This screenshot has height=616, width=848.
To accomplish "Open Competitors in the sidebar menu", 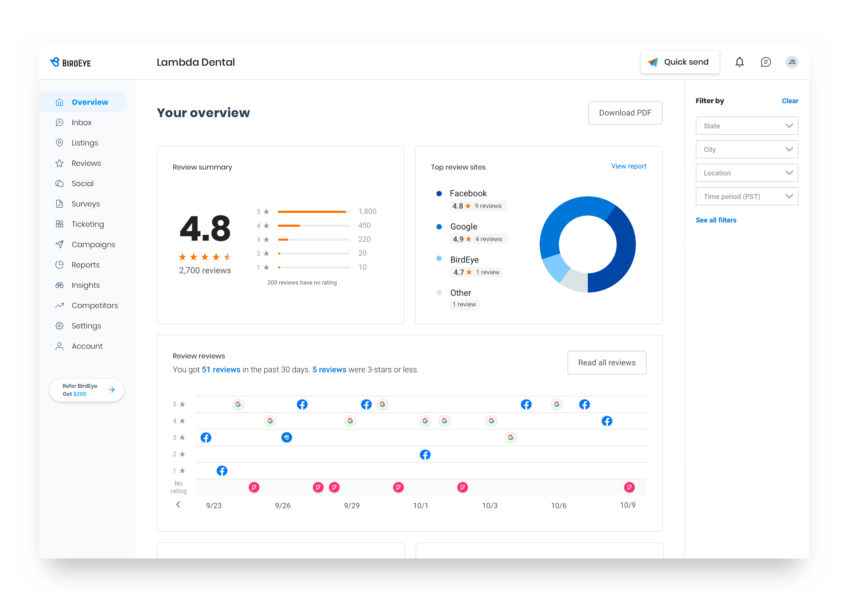I will click(x=94, y=305).
